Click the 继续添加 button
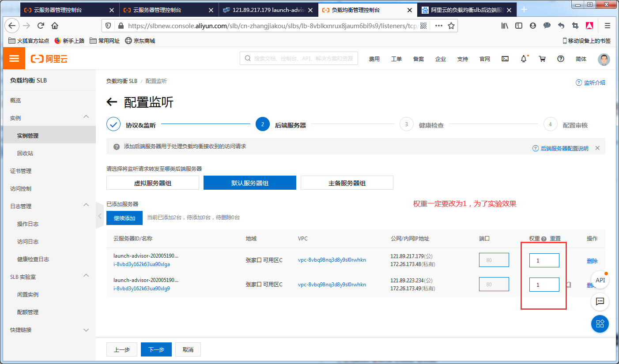619x364 pixels. click(124, 218)
